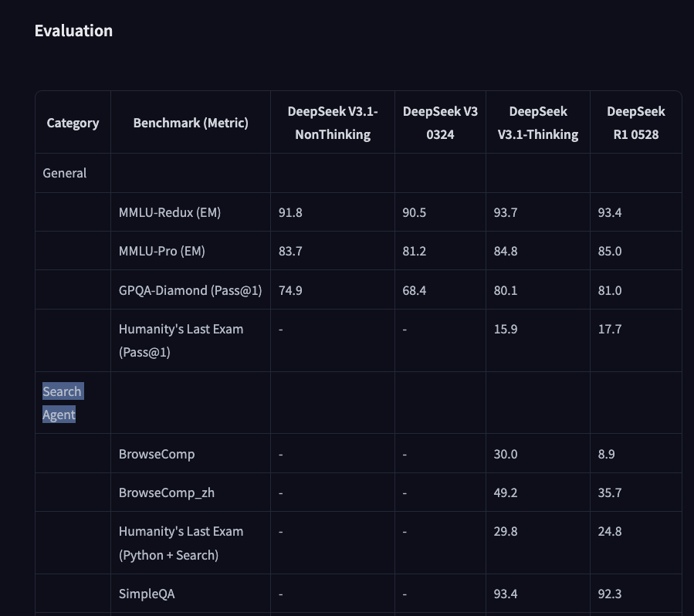Click the 74.9 GPQA-Diamond score
The image size is (694, 616).
(x=290, y=290)
